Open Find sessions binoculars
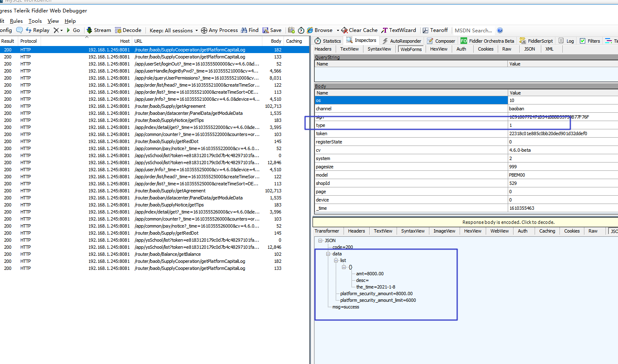The width and height of the screenshot is (618, 364). click(x=250, y=30)
